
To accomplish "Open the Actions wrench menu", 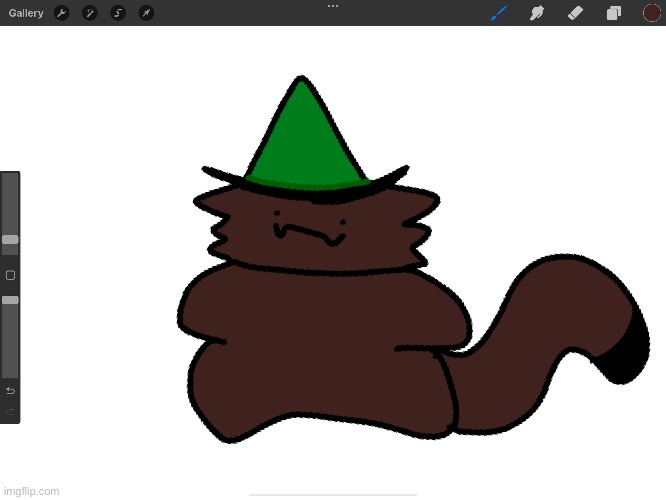I will (61, 13).
